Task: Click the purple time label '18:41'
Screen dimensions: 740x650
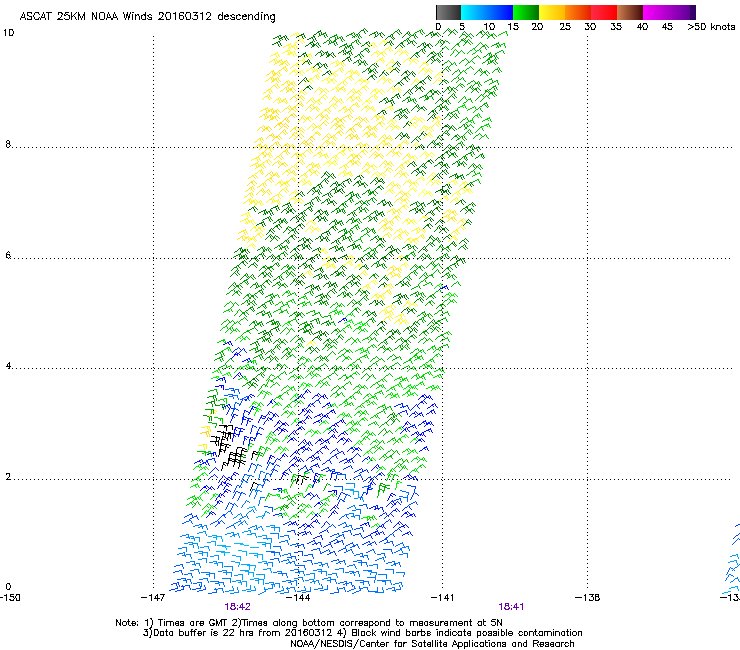Action: 511,607
